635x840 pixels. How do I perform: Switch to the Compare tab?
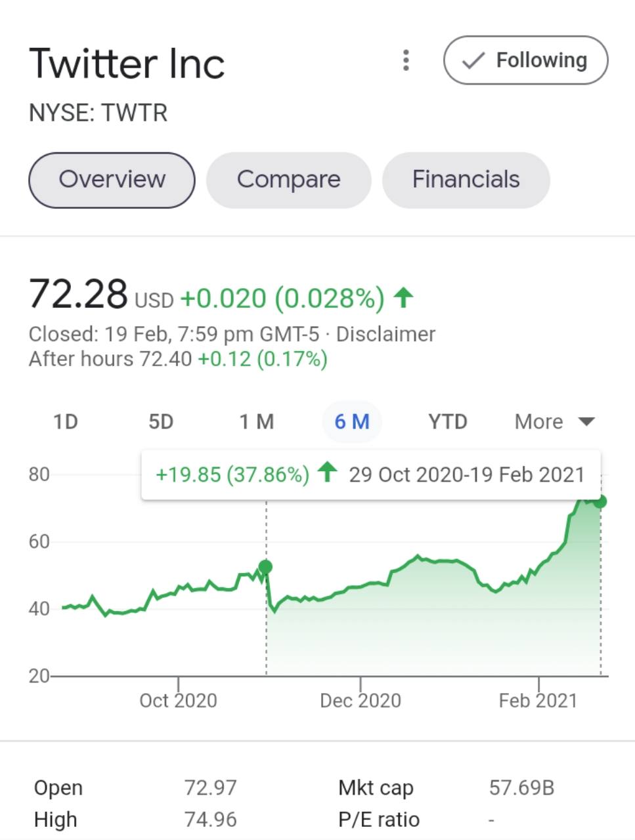(289, 180)
